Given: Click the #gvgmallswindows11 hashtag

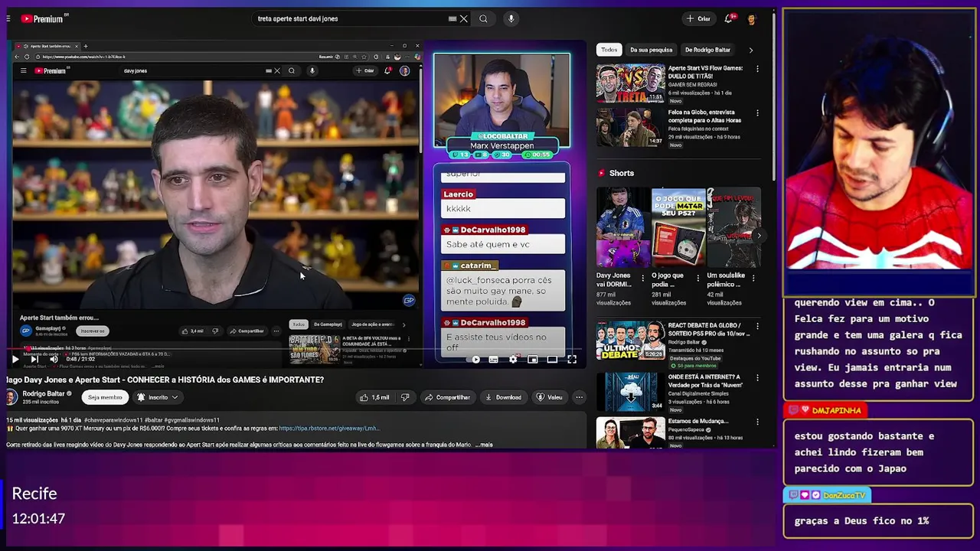Looking at the screenshot, I should [191, 420].
